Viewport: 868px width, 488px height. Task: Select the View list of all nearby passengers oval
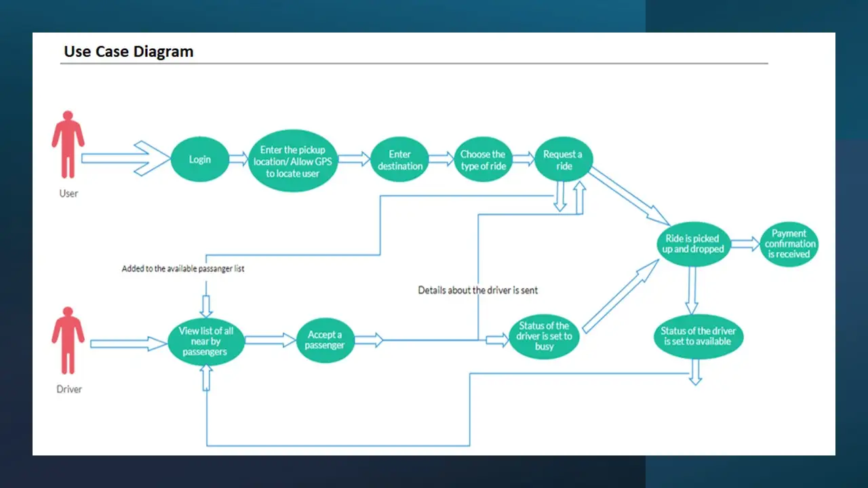point(205,341)
